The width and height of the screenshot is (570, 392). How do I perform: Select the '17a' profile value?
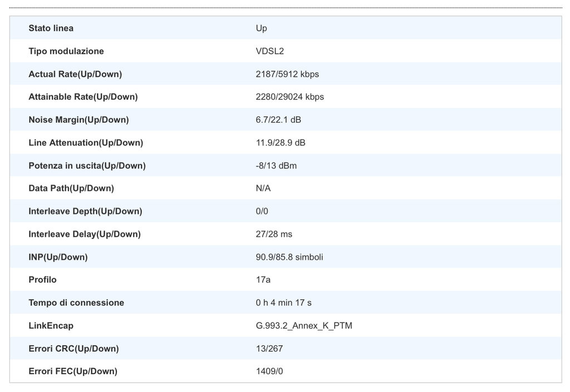point(263,280)
